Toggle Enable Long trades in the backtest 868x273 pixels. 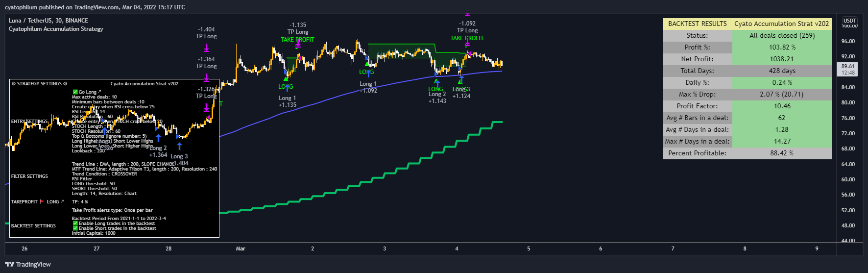pyautogui.click(x=75, y=223)
